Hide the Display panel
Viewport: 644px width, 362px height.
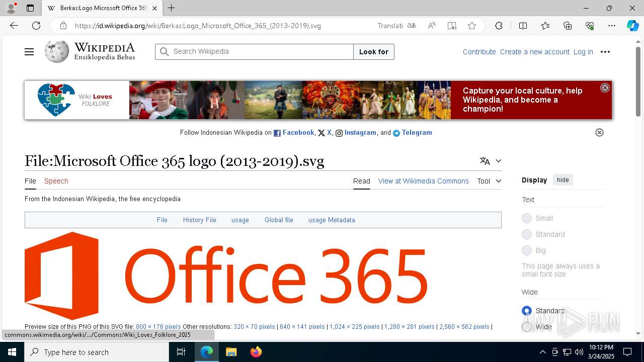[563, 180]
